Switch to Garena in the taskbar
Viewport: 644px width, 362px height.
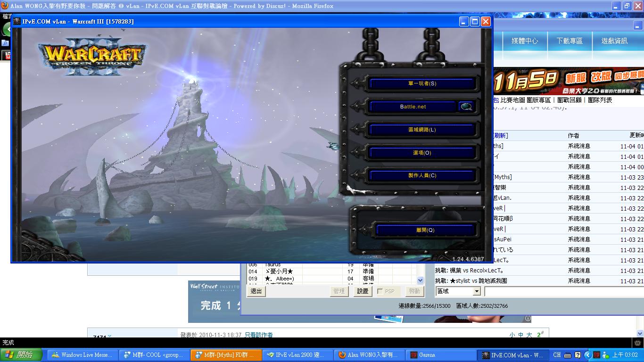pos(427,355)
